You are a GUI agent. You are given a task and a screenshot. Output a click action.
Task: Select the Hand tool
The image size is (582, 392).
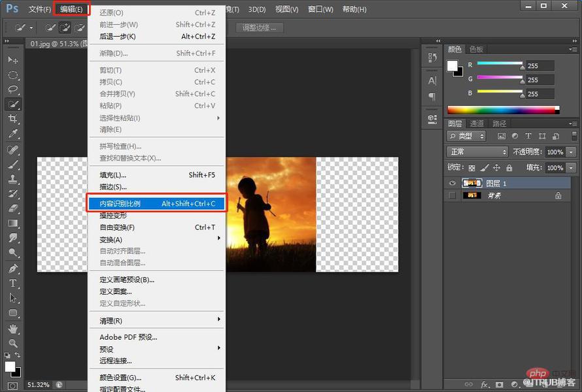tap(13, 329)
